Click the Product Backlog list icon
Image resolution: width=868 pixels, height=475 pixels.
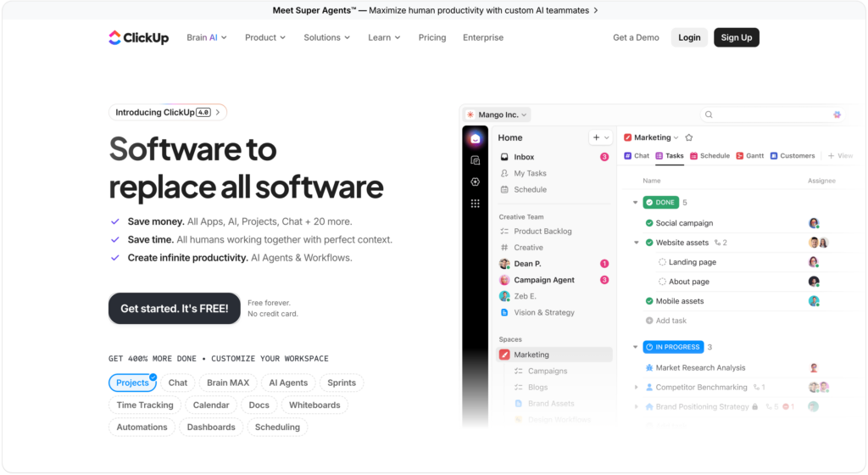tap(504, 232)
